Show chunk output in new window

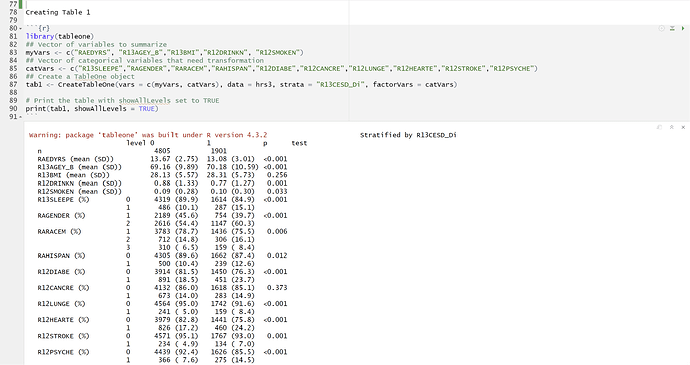(x=659, y=127)
